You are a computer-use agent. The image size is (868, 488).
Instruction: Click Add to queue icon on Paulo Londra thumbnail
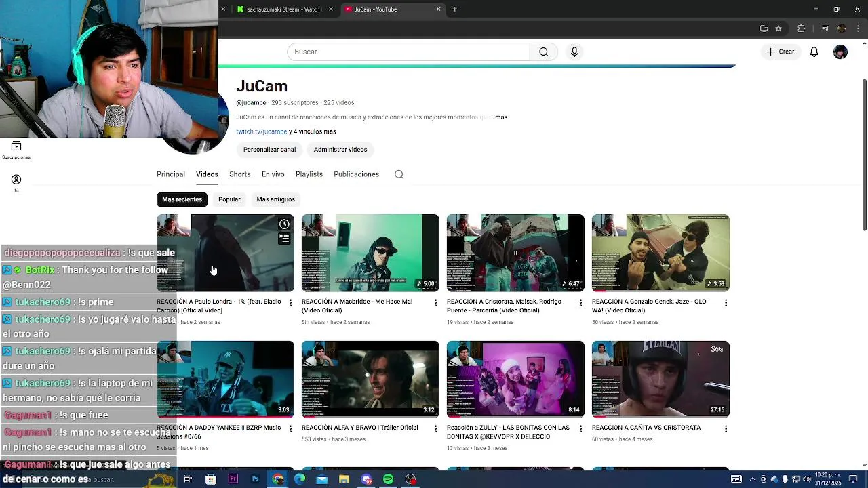(x=284, y=239)
